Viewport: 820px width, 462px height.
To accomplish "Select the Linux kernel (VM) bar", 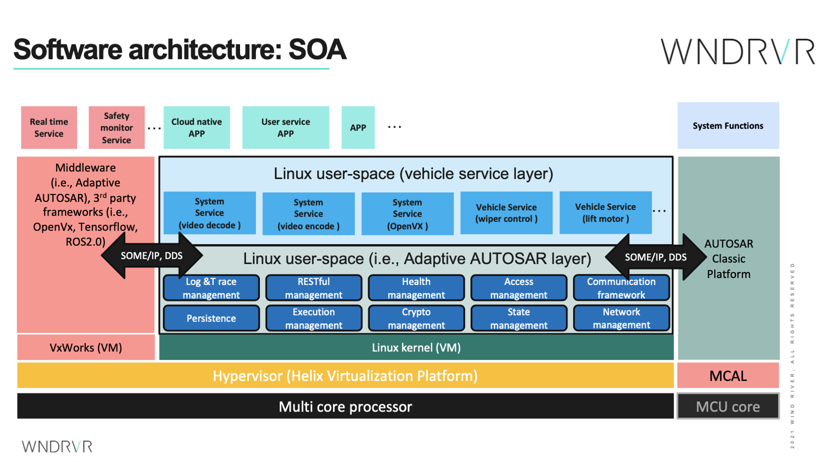I will tap(416, 347).
